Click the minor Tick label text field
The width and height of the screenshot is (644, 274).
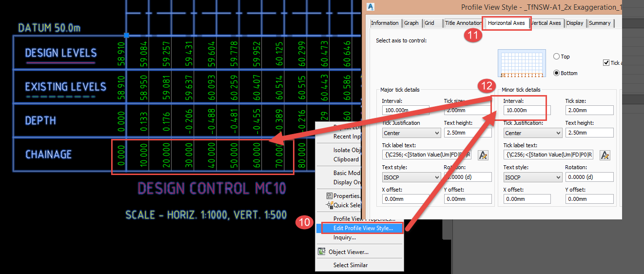coord(549,155)
